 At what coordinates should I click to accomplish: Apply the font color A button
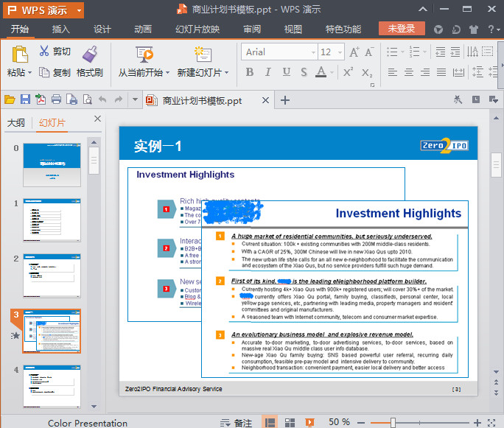(x=321, y=72)
